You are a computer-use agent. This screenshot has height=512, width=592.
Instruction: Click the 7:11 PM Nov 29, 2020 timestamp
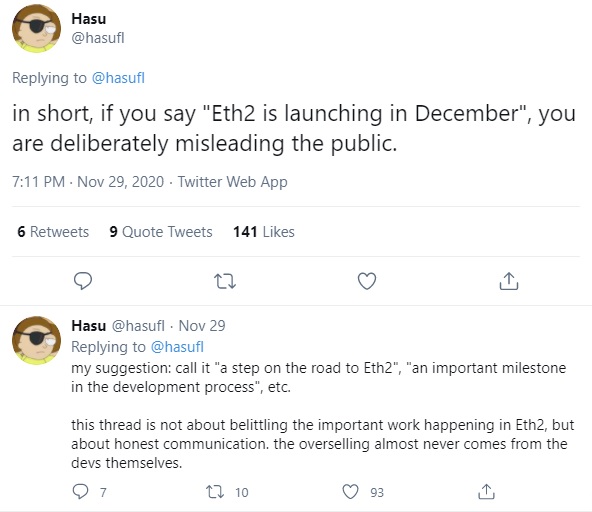[x=88, y=182]
